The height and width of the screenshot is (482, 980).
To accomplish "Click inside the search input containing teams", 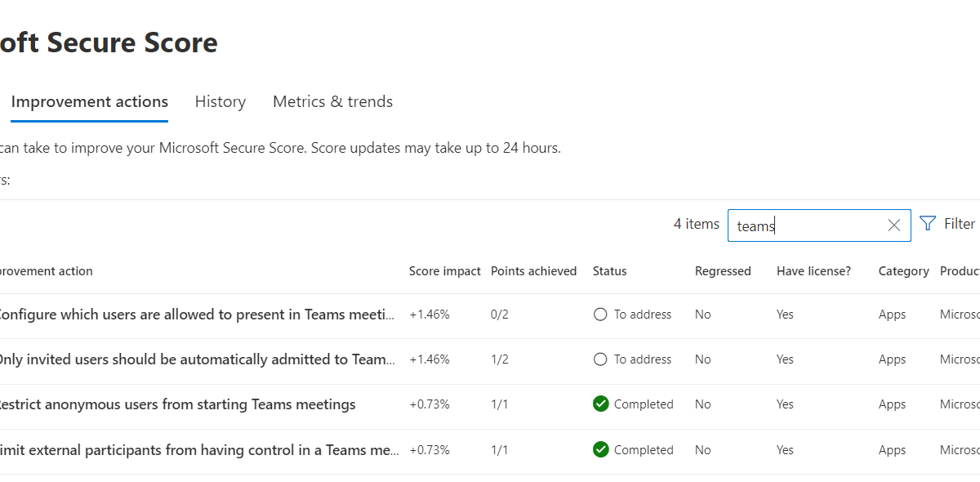I will coord(817,226).
